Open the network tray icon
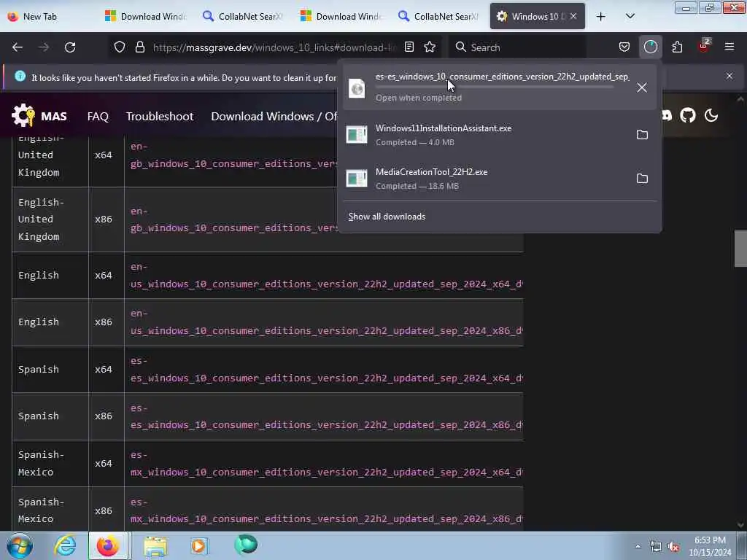The image size is (747, 560). pyautogui.click(x=656, y=547)
